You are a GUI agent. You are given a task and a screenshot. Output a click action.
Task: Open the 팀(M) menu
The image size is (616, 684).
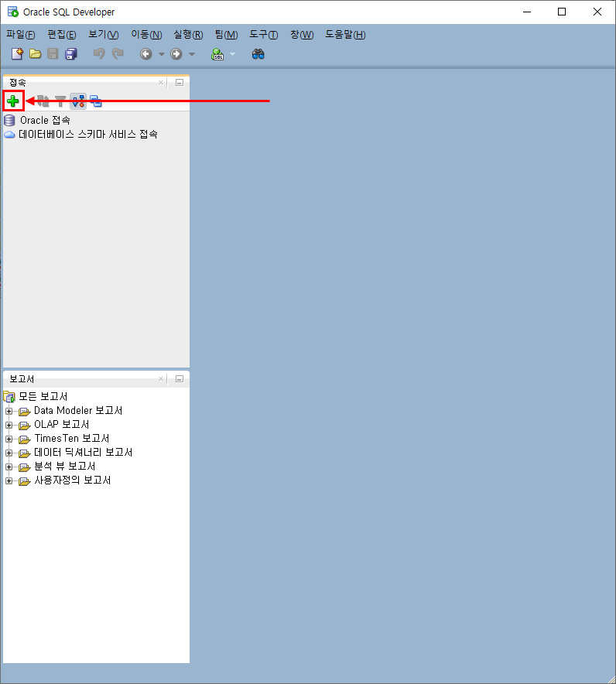(x=226, y=35)
